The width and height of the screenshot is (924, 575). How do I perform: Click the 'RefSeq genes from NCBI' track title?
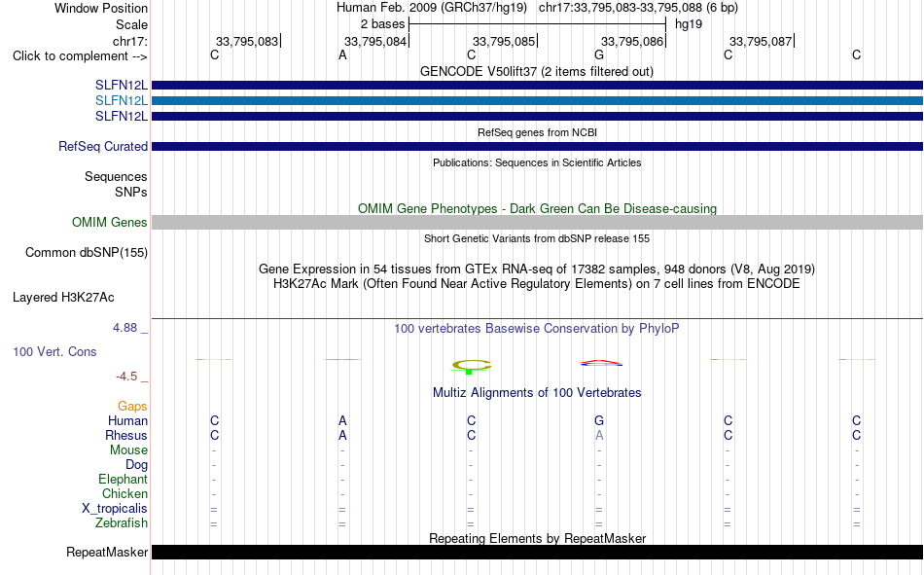(x=537, y=132)
